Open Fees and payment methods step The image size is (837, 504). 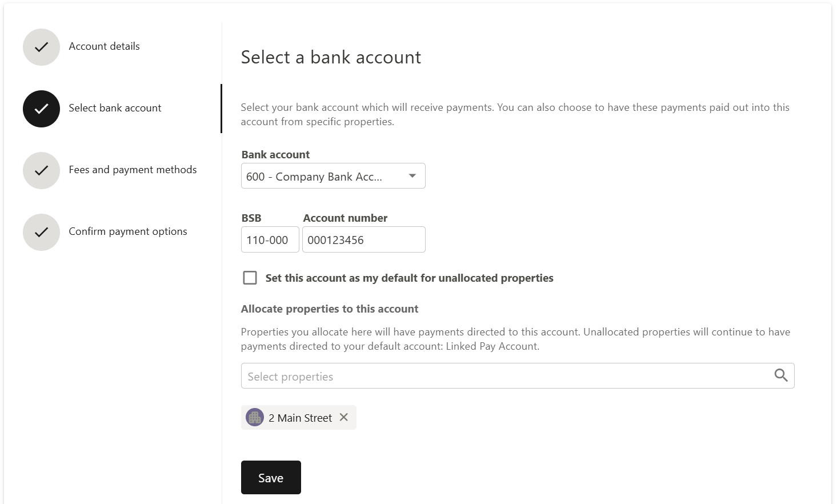(x=133, y=170)
